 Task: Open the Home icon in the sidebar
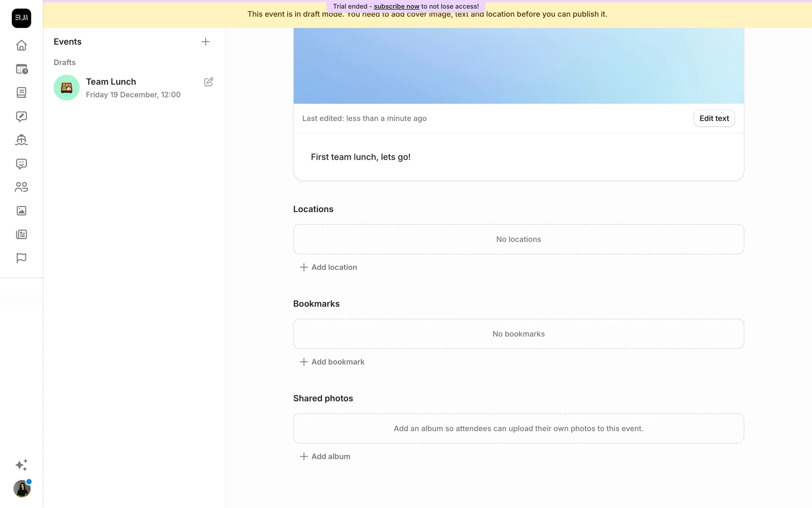coord(21,45)
